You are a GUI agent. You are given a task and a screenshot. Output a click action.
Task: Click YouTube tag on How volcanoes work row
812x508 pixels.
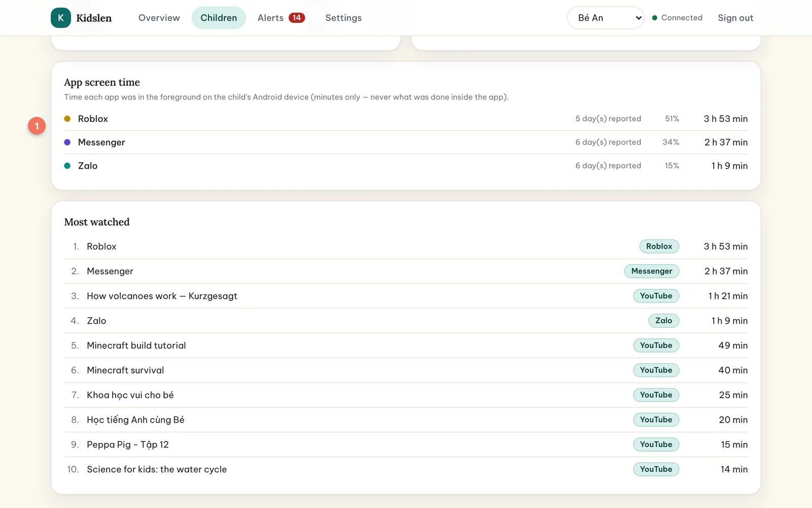click(x=656, y=296)
